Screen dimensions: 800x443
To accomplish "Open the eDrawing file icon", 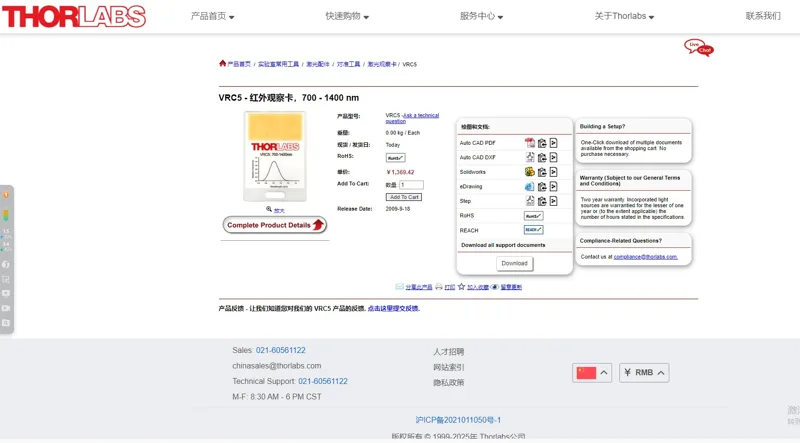I will [530, 186].
